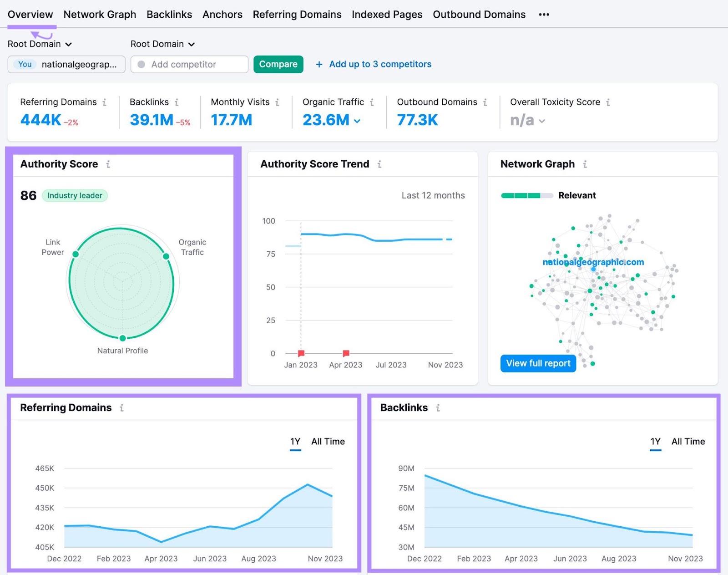Show info for Authority Score Trend
This screenshot has width=728, height=575.
click(x=379, y=164)
